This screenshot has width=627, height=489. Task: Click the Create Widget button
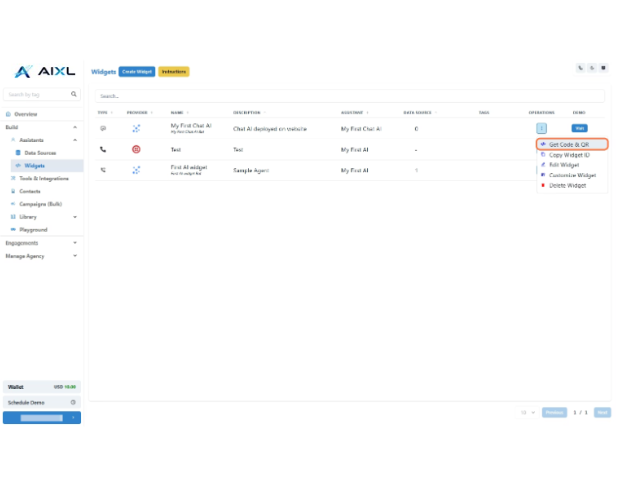click(x=136, y=72)
